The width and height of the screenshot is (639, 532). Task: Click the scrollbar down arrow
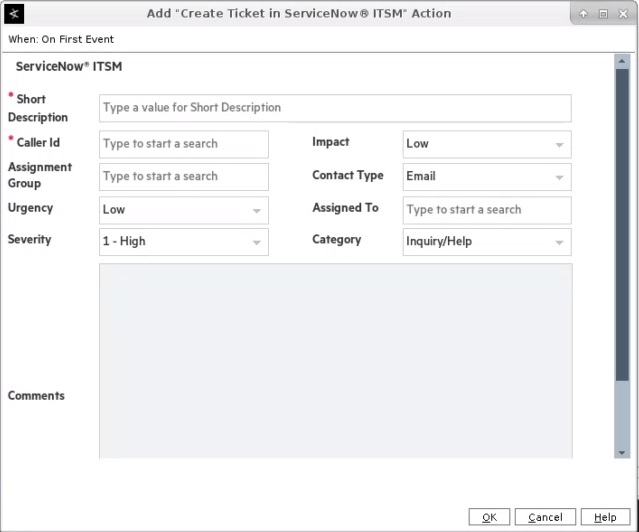click(622, 453)
